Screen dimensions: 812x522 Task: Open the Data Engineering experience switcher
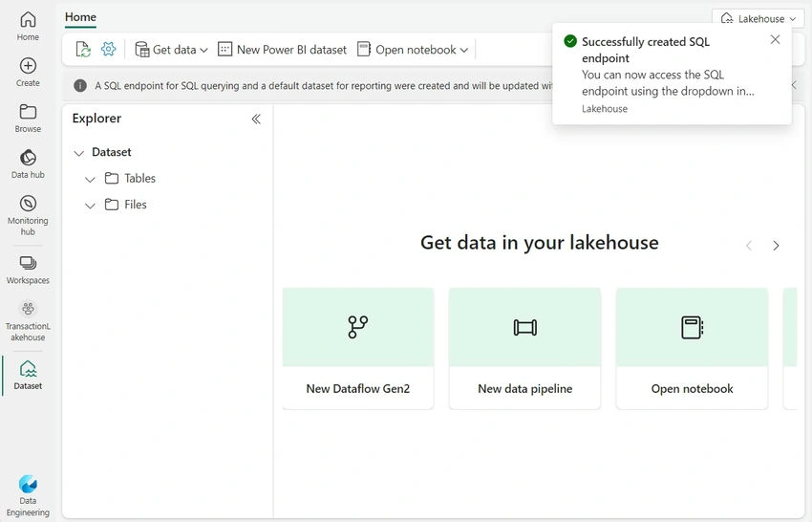tap(28, 496)
